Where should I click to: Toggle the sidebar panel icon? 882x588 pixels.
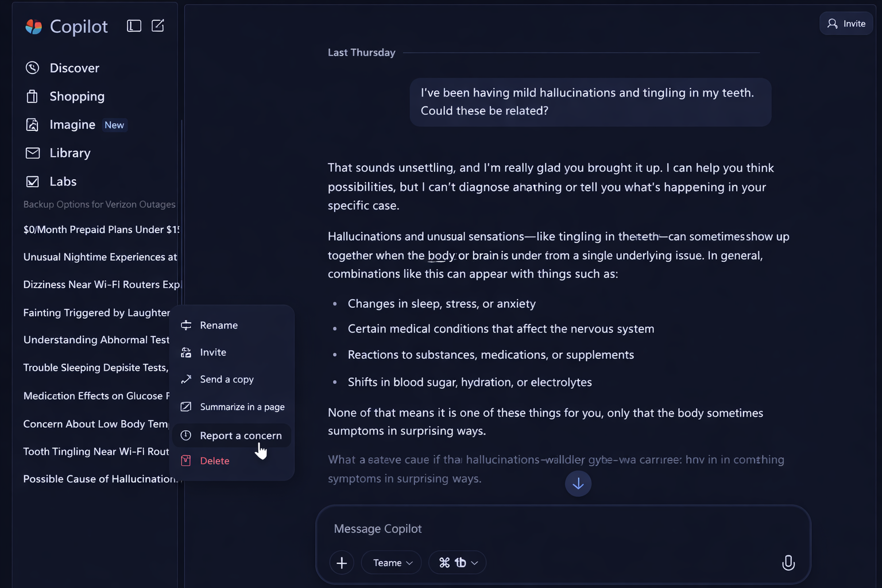click(x=134, y=26)
